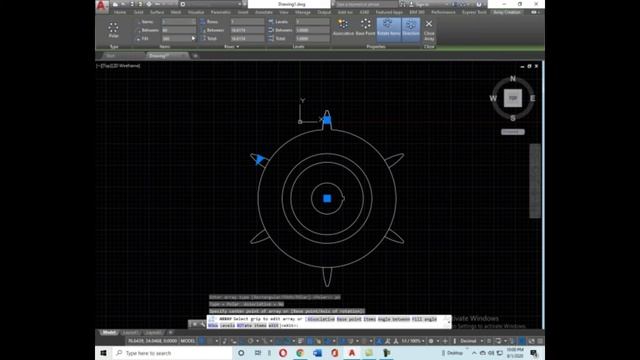The image size is (640, 360).
Task: Toggle the annotation monitor plus icon
Action: (445, 341)
